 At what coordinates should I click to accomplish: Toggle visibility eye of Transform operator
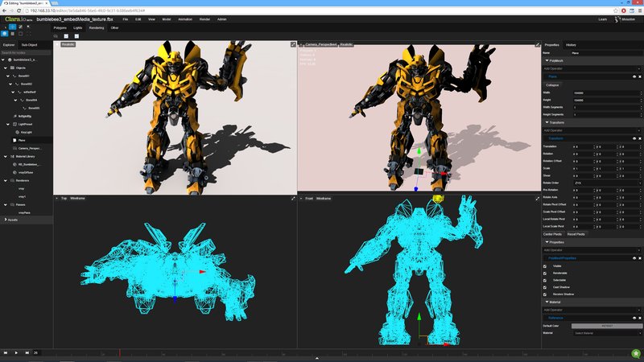coord(634,138)
